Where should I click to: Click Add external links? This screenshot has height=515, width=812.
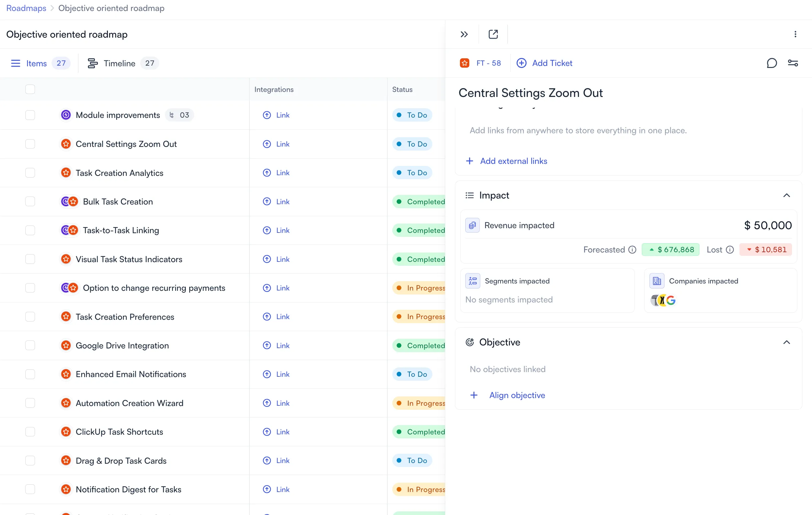point(507,161)
